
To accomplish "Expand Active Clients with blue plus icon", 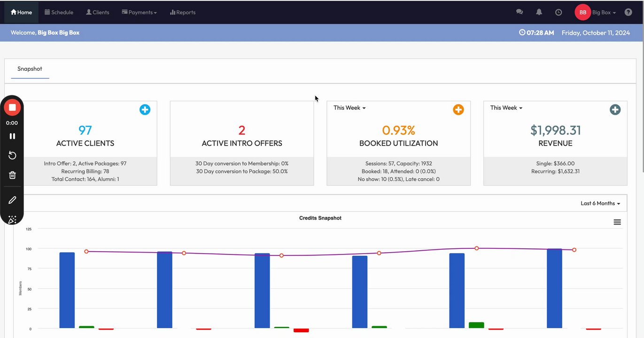I will click(145, 109).
